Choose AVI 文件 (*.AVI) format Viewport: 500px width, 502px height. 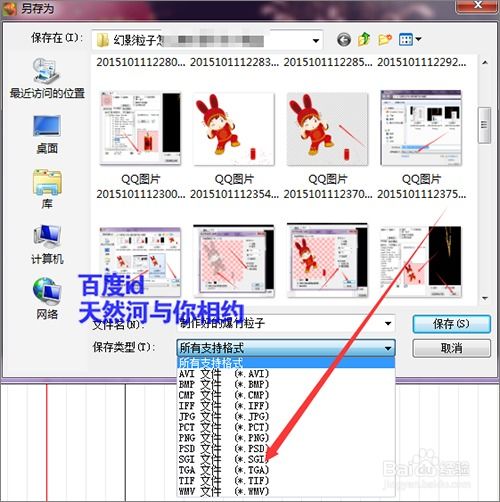[286, 374]
